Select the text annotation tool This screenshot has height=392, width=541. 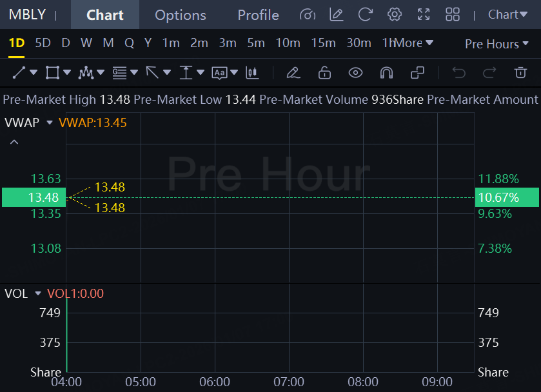(x=219, y=73)
